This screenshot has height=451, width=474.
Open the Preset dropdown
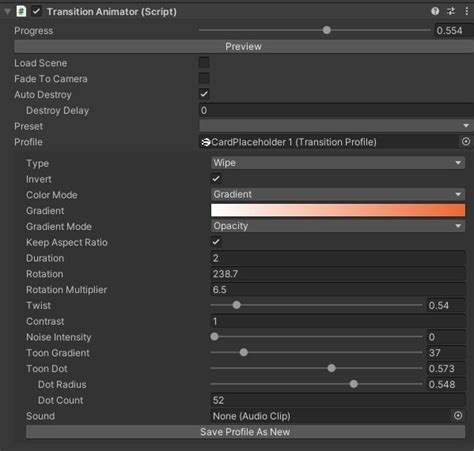click(336, 126)
